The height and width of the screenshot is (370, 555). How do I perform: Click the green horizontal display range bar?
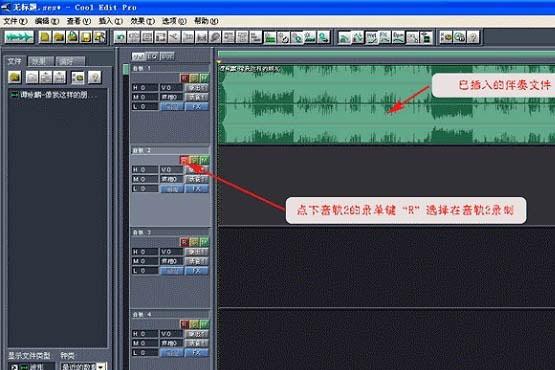coord(387,55)
